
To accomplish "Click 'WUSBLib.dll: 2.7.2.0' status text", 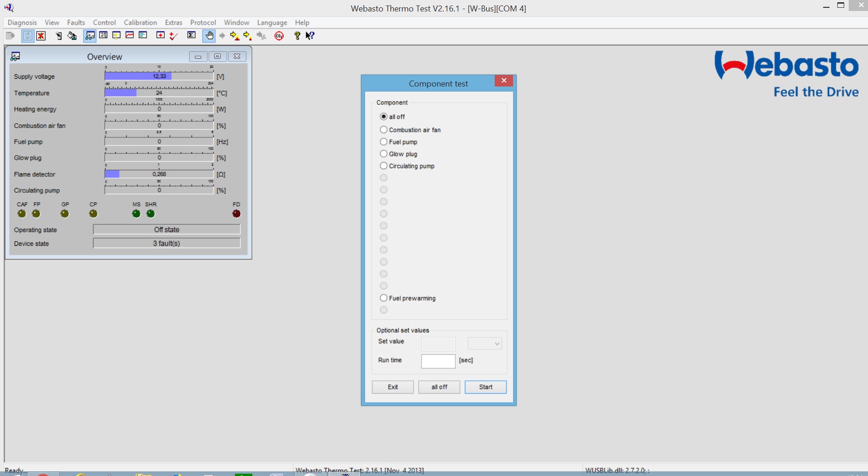I will [617, 470].
